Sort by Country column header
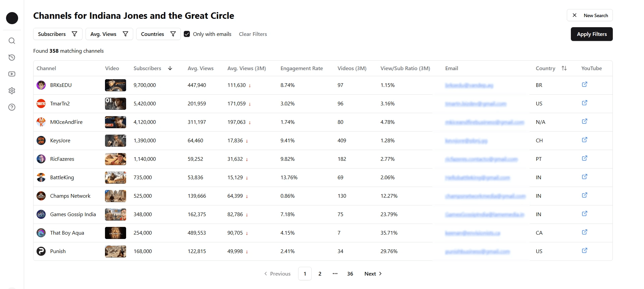This screenshot has width=644, height=289. [x=551, y=68]
